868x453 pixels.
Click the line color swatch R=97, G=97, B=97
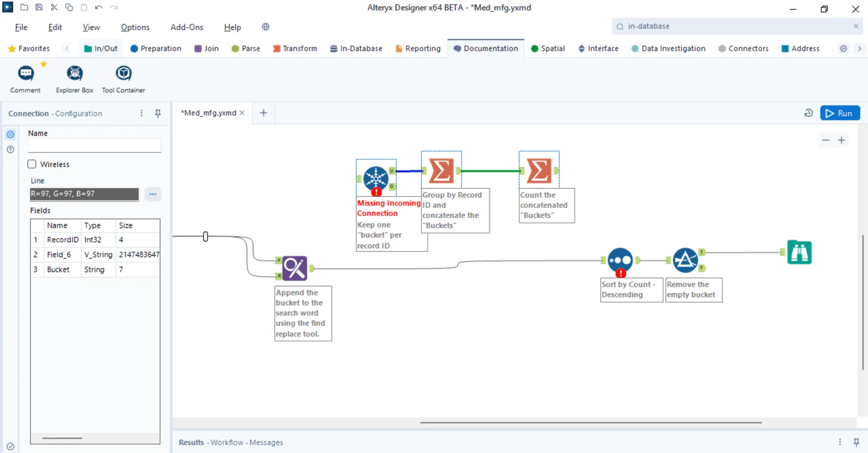click(x=84, y=194)
